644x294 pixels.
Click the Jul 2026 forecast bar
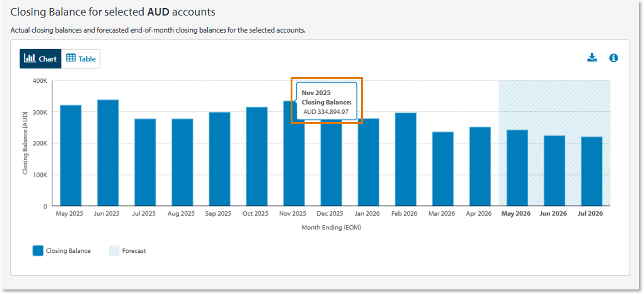point(592,171)
